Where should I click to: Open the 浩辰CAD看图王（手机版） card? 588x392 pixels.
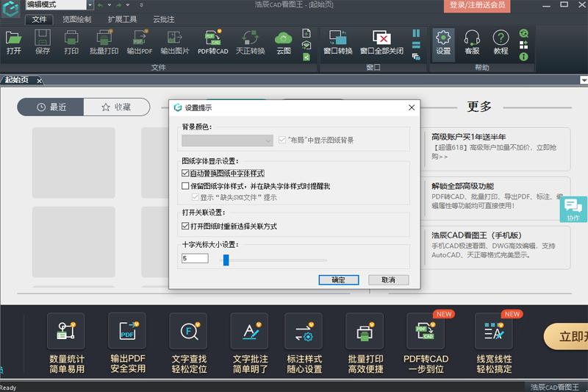coord(497,248)
